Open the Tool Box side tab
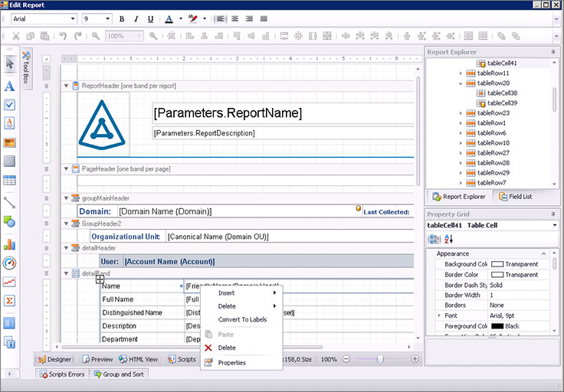Viewport: 564px width, 392px height. coord(26,68)
